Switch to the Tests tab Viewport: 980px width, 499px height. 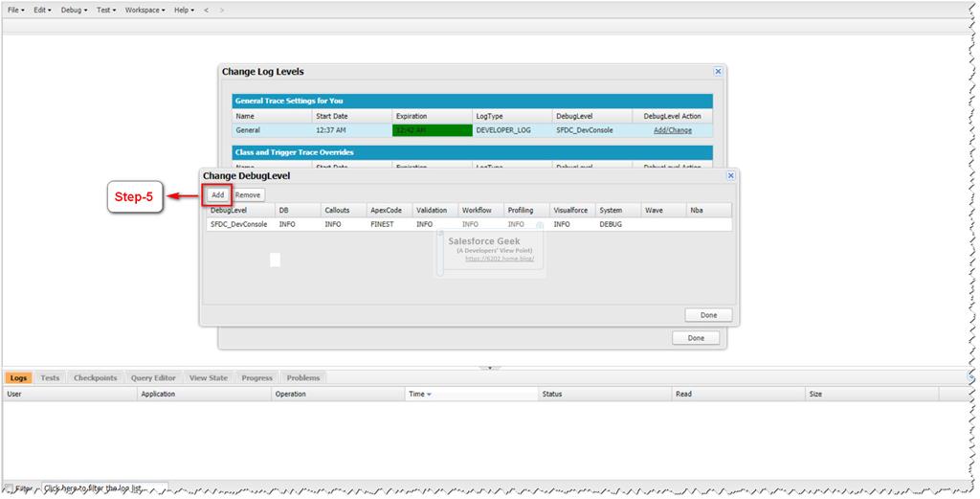pos(50,377)
